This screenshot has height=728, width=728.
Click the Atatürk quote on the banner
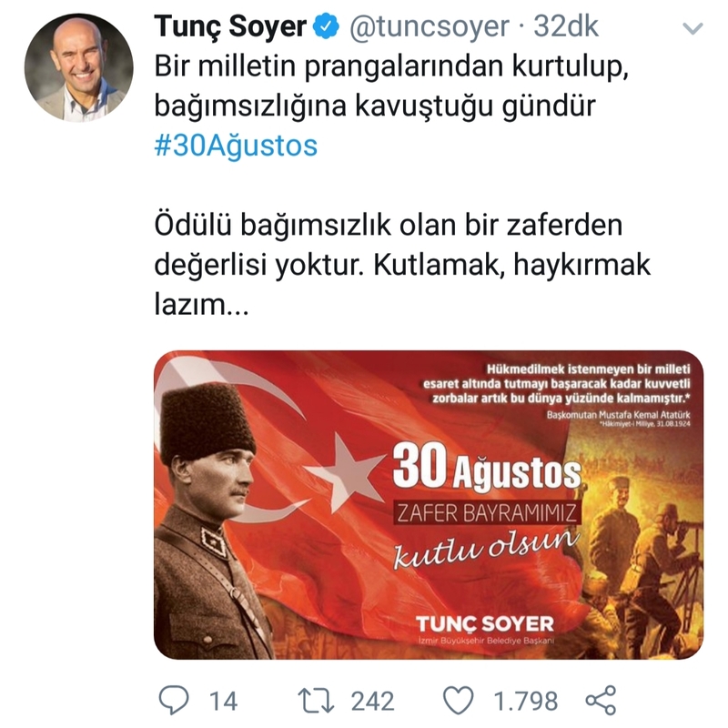tap(557, 384)
